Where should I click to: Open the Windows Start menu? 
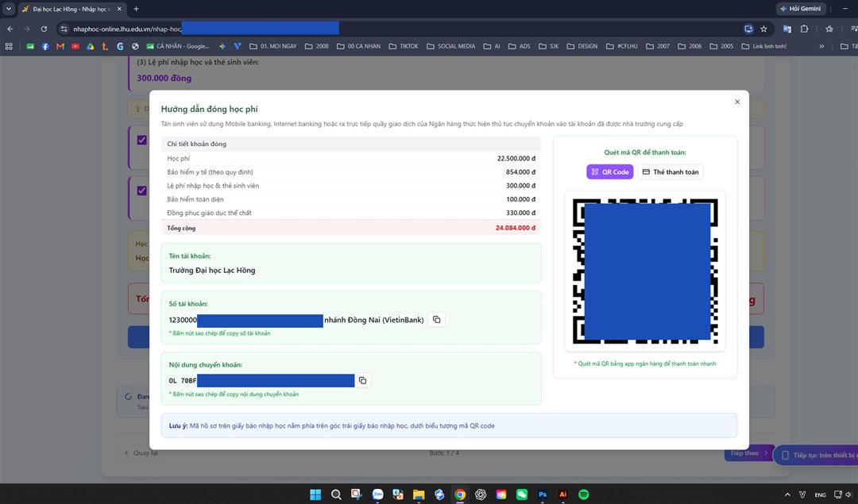pos(315,494)
